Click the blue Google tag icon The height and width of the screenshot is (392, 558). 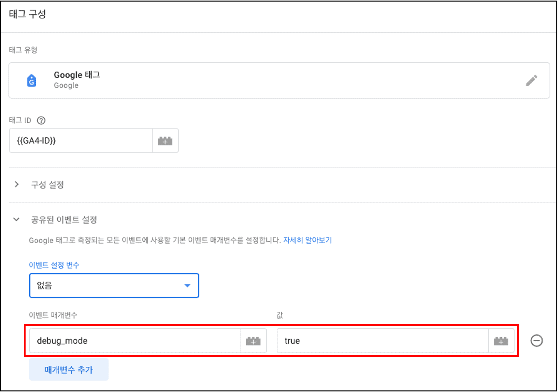pos(32,80)
